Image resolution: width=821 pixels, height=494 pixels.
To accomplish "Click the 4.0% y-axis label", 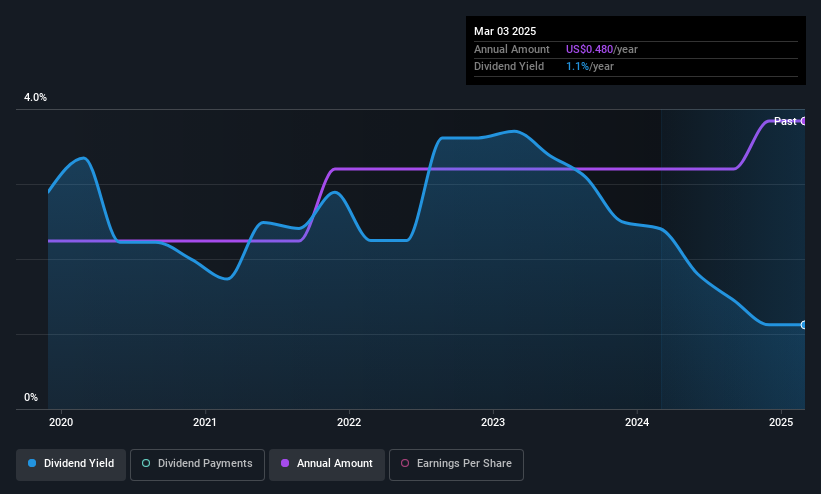I will (35, 97).
